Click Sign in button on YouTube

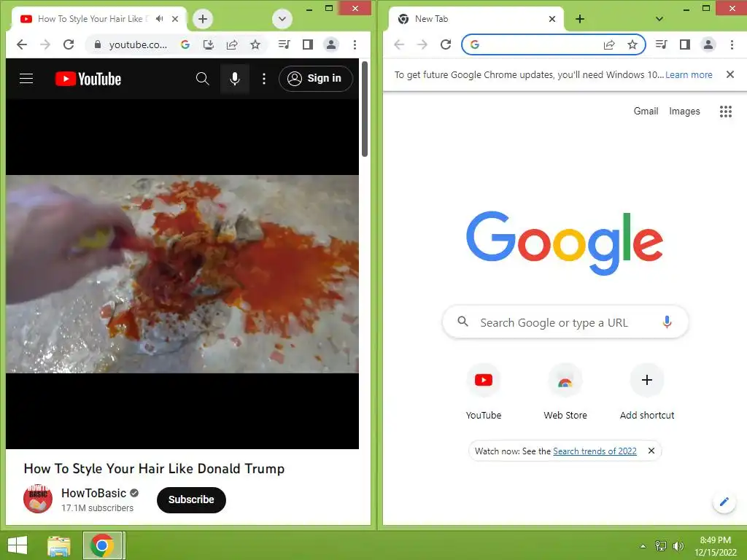[315, 79]
